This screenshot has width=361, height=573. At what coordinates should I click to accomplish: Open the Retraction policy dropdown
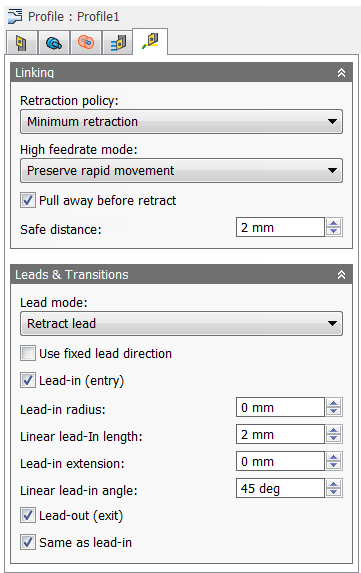coord(181,121)
